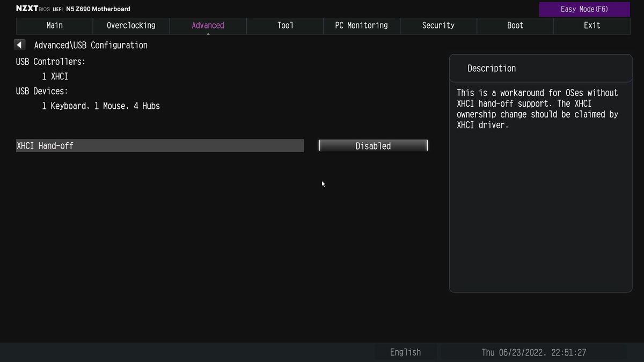Go back using the left arrow icon
Image resolution: width=644 pixels, height=362 pixels.
point(20,45)
